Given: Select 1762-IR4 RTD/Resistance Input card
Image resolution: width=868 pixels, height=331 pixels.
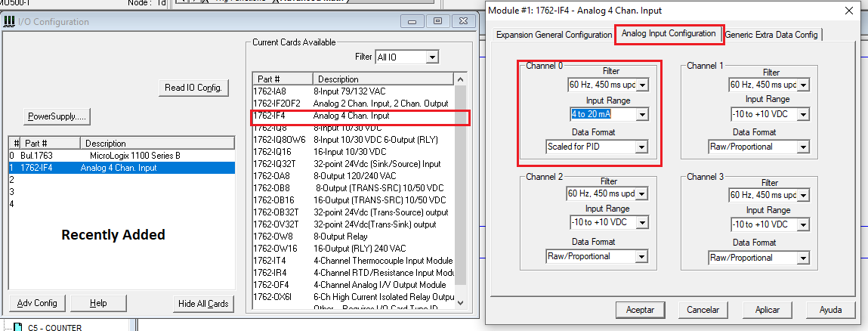Looking at the screenshot, I should (x=354, y=273).
